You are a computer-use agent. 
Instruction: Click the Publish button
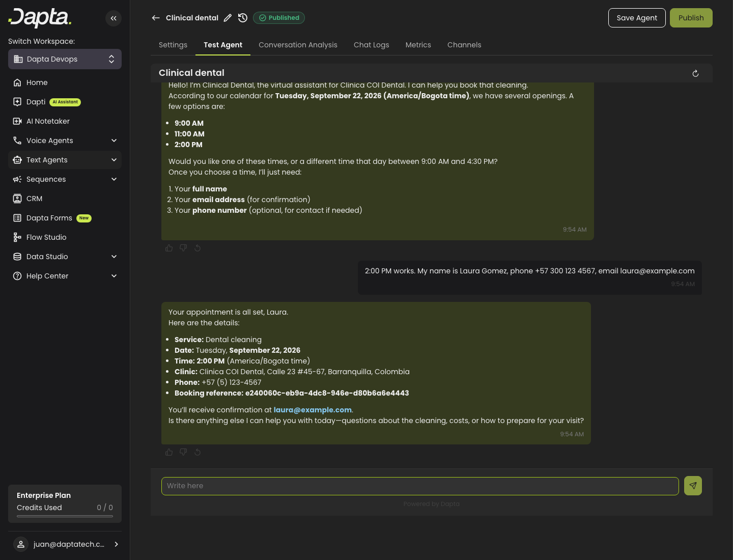pyautogui.click(x=691, y=18)
